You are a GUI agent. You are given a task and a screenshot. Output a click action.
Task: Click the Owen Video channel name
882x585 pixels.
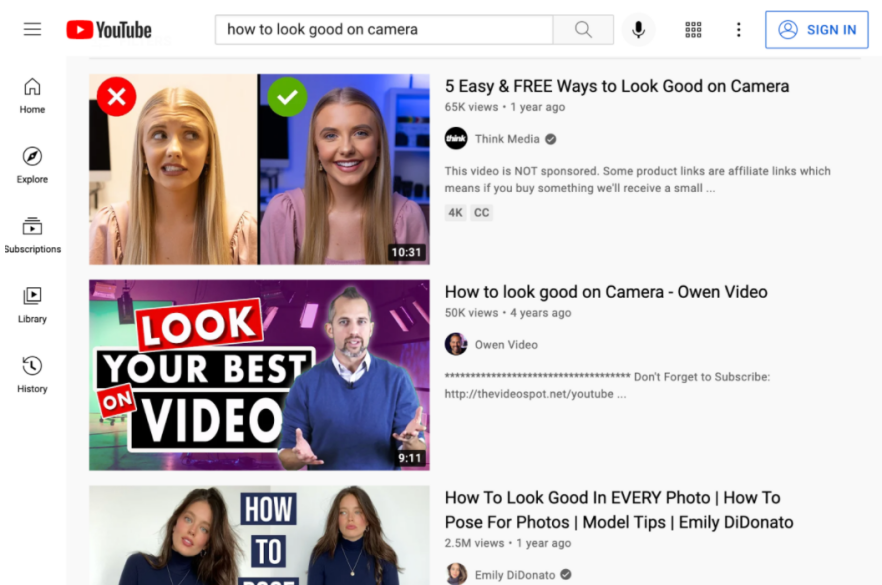click(x=506, y=344)
